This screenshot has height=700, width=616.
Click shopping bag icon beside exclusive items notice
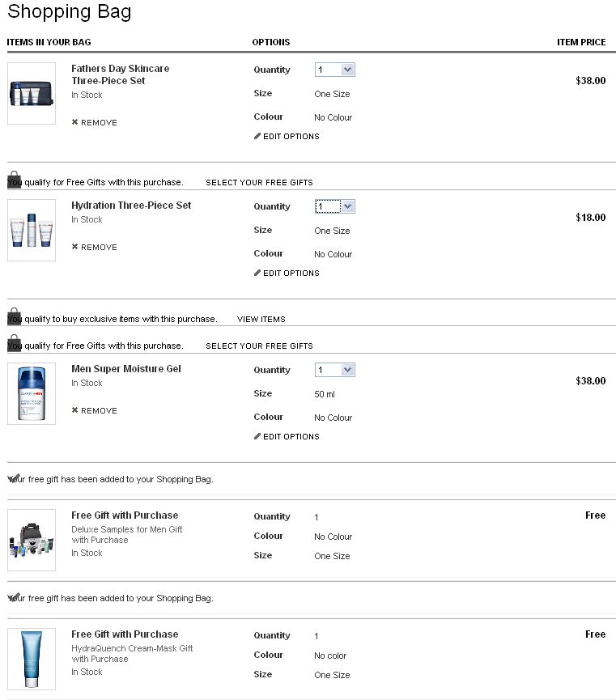pyautogui.click(x=15, y=316)
